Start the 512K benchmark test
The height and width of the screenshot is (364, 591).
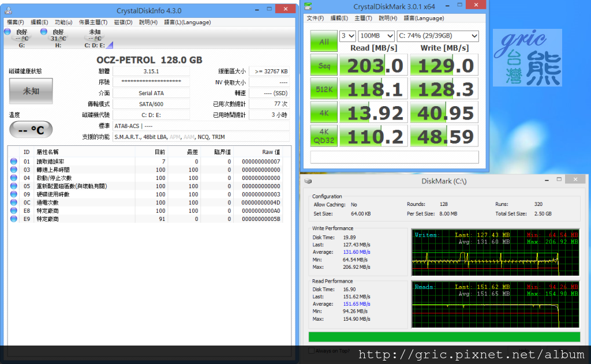pos(324,89)
